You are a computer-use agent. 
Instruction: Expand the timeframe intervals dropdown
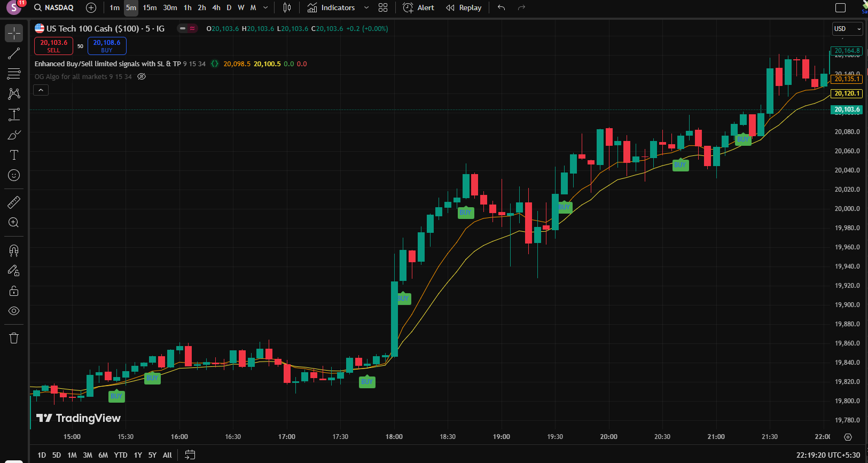pos(265,7)
